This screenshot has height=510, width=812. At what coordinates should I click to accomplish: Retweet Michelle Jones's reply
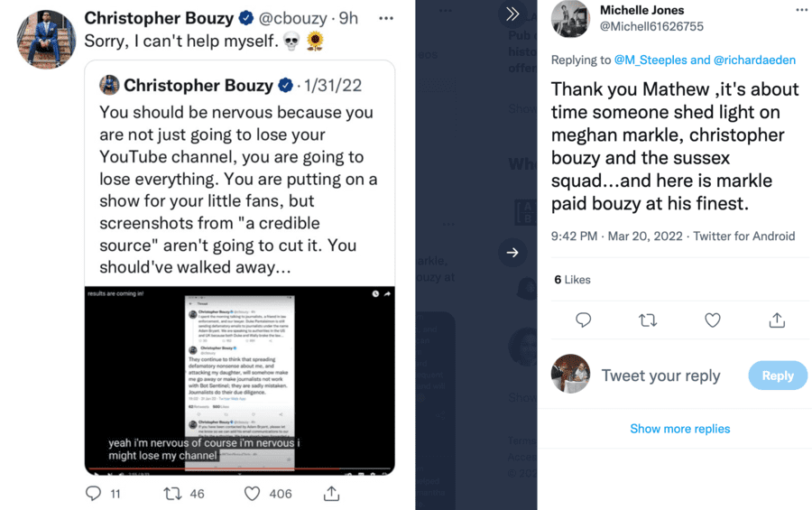pos(648,320)
